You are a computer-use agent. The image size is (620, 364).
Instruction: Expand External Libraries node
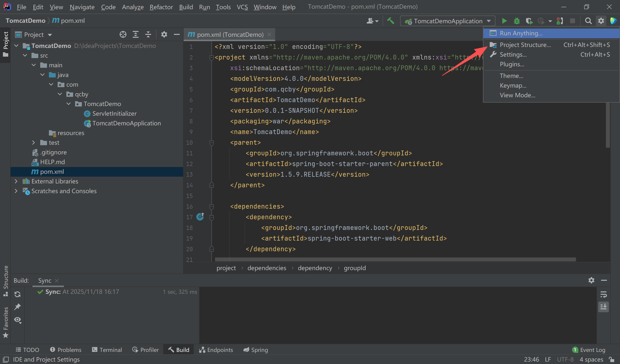(16, 181)
